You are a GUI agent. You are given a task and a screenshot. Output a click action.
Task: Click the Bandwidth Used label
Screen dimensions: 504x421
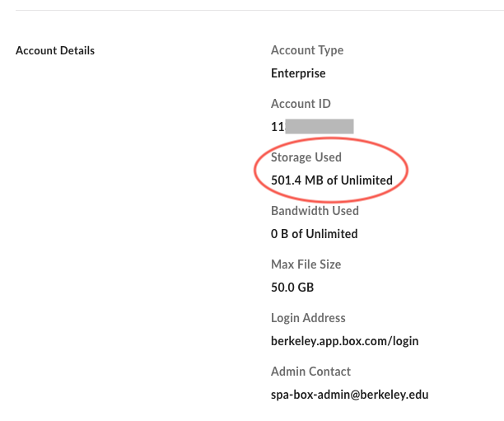pos(315,211)
